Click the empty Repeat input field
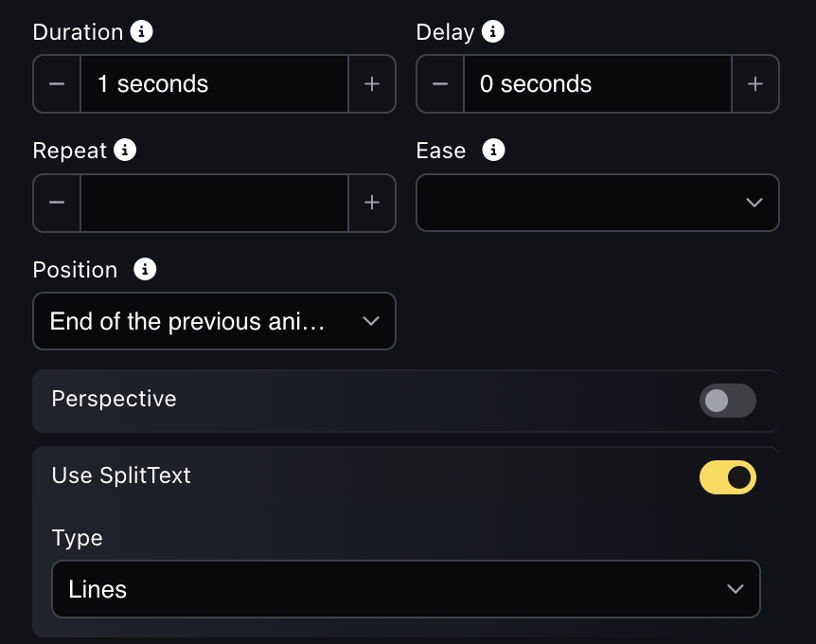Screen dimensions: 816x644 (214, 203)
